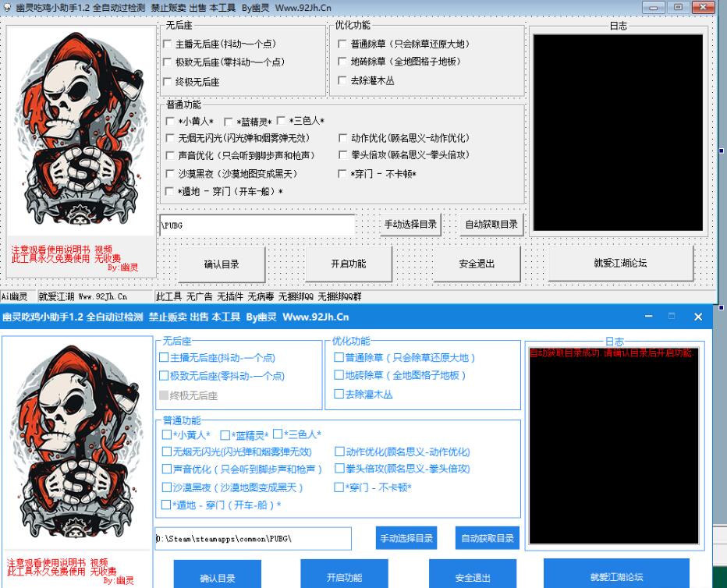The image size is (727, 588).
Task: Check *小黄人* in the blue window
Action: 166,434
